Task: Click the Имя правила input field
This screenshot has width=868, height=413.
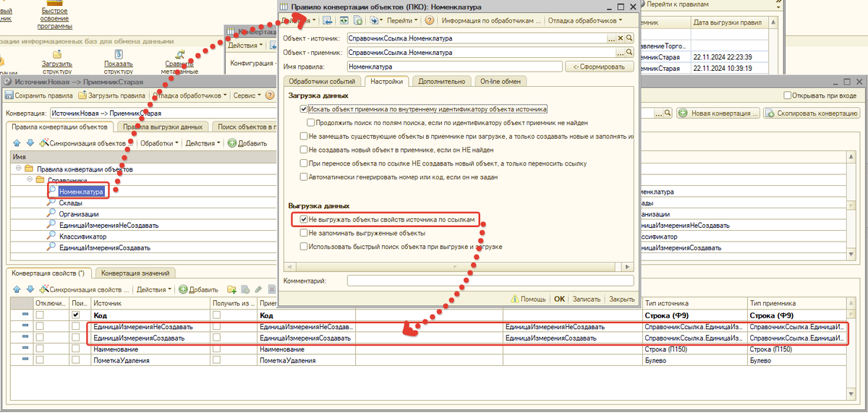Action: (x=454, y=67)
